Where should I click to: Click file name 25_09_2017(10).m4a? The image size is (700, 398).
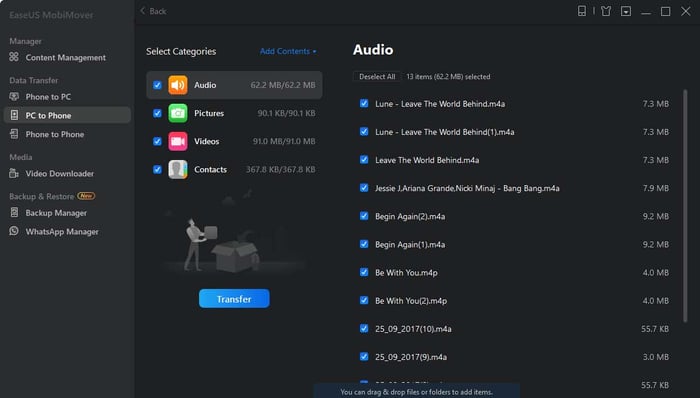click(413, 328)
